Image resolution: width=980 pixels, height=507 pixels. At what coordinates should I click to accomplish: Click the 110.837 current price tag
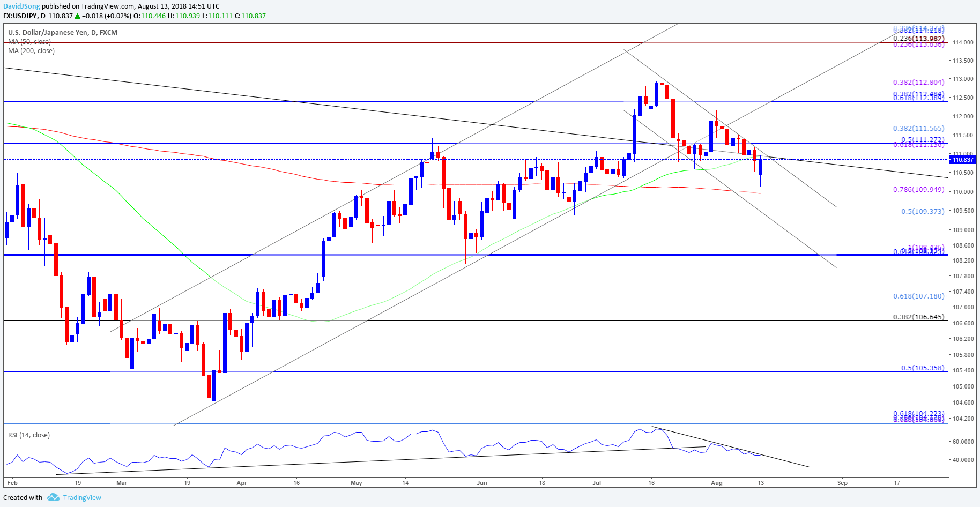pos(962,160)
